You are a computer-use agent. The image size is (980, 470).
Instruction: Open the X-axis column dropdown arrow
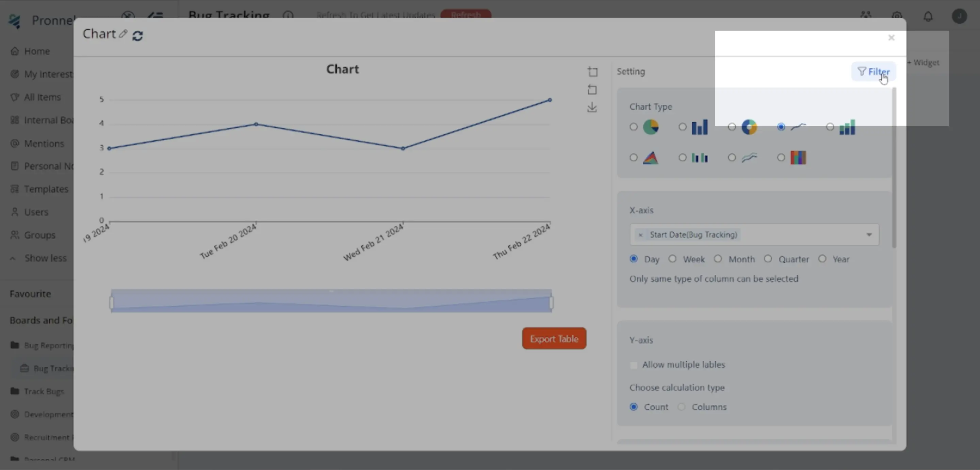869,235
